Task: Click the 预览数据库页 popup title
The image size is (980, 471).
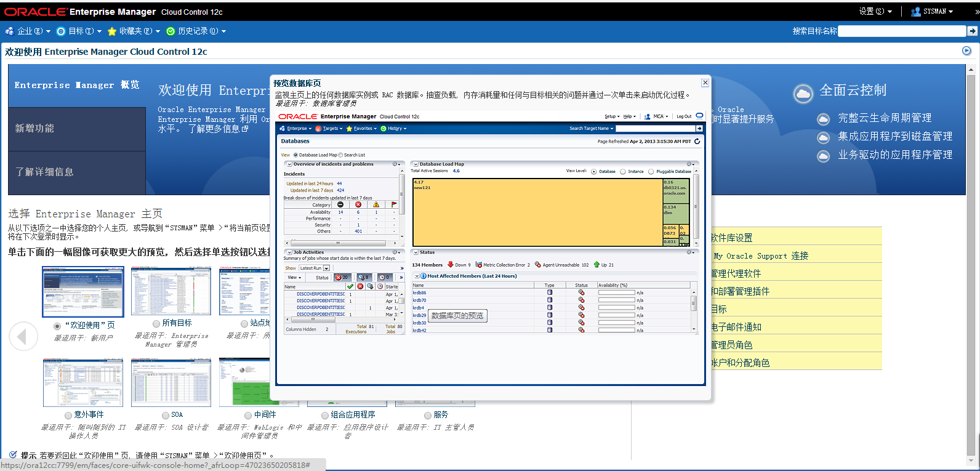Action: 297,83
